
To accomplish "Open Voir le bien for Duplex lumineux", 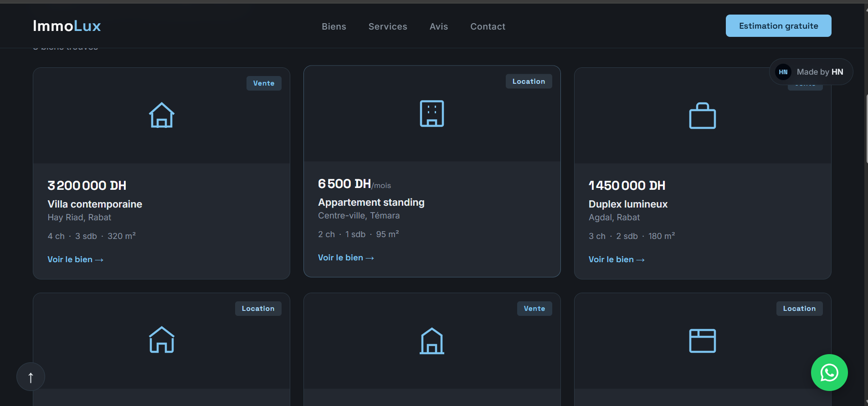I will pos(616,259).
